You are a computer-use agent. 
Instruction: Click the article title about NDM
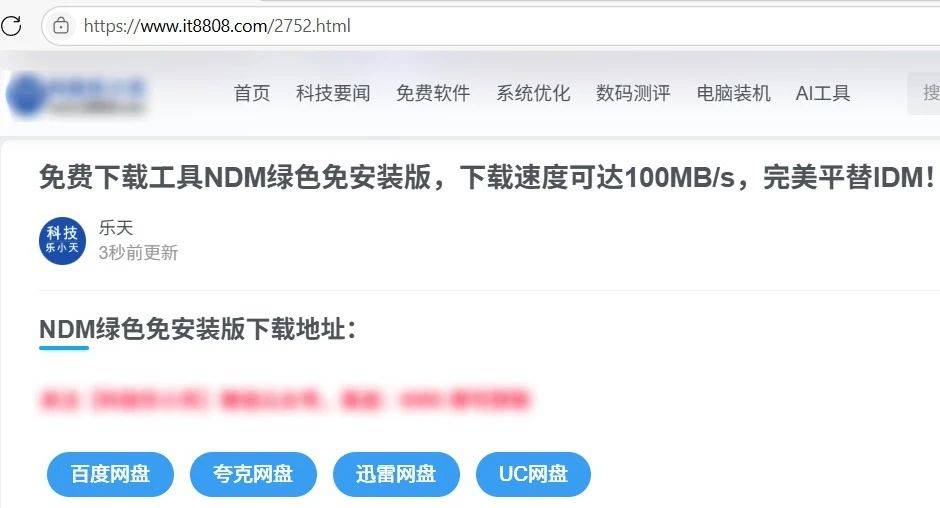(487, 178)
